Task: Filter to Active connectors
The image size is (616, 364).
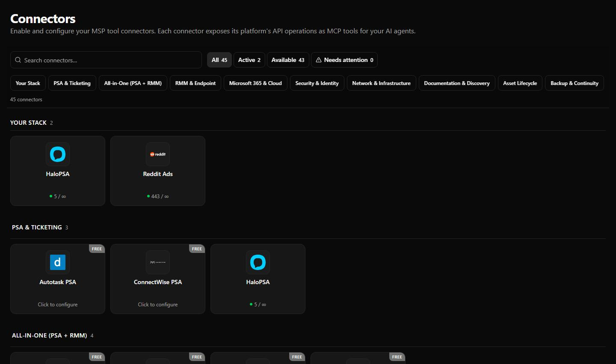Action: (x=249, y=60)
